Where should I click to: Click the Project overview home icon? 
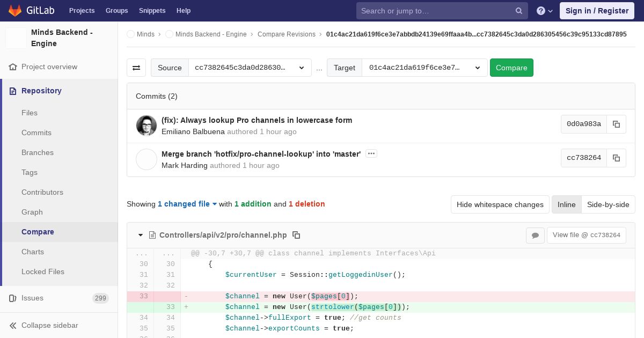point(13,67)
